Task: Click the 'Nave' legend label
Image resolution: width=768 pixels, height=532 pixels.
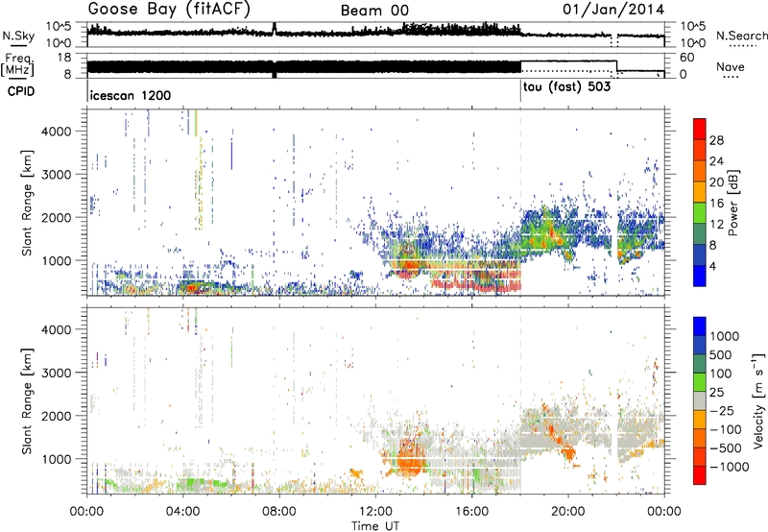Action: (731, 66)
